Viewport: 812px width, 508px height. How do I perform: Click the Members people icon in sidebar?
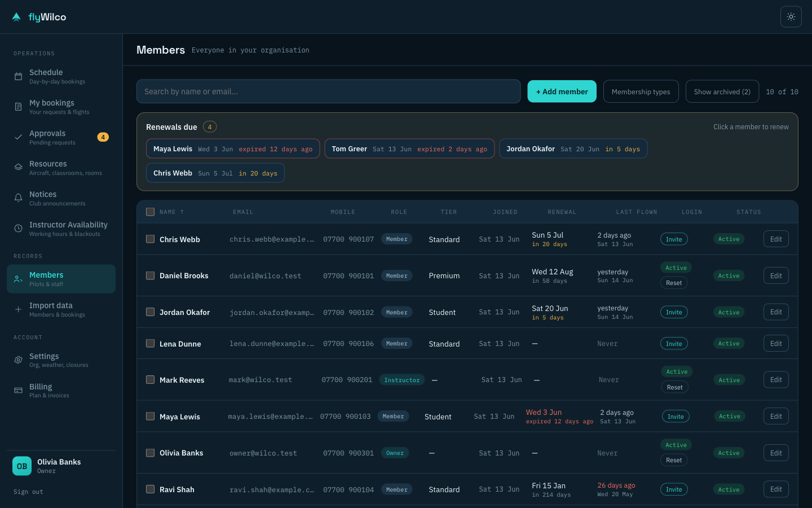point(18,279)
